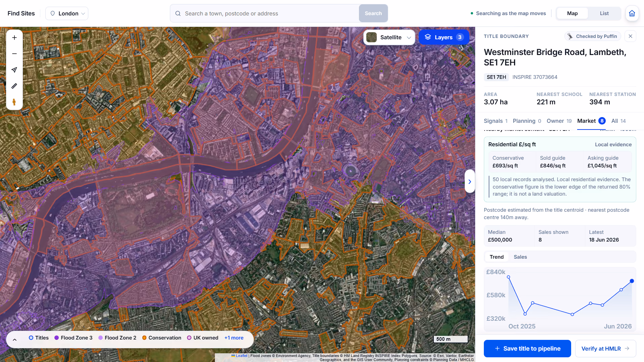Click the Search button
This screenshot has height=362, width=644.
(373, 13)
